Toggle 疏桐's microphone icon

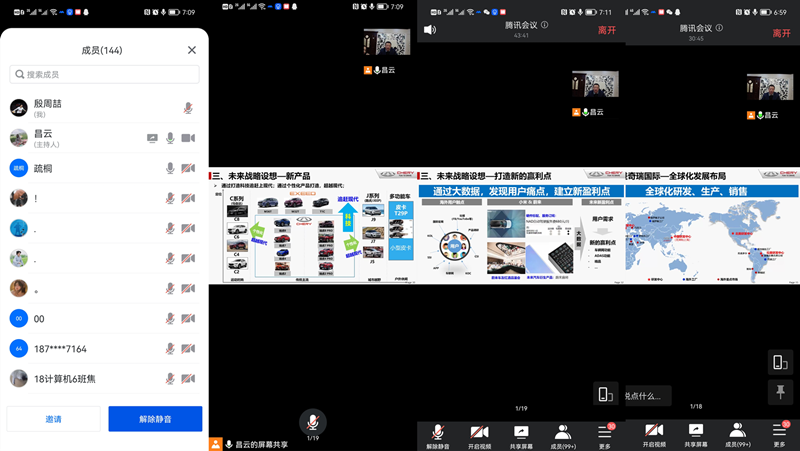[x=170, y=168]
